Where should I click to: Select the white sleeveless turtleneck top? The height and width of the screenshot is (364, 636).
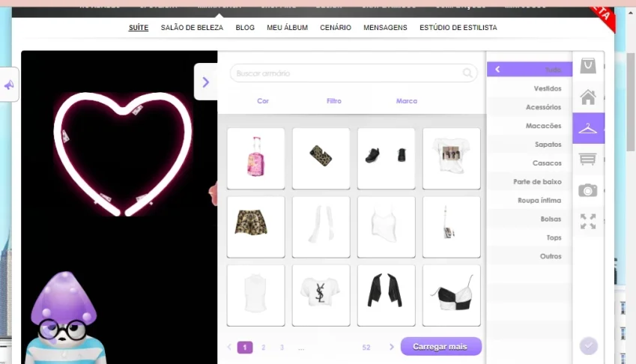[256, 296]
